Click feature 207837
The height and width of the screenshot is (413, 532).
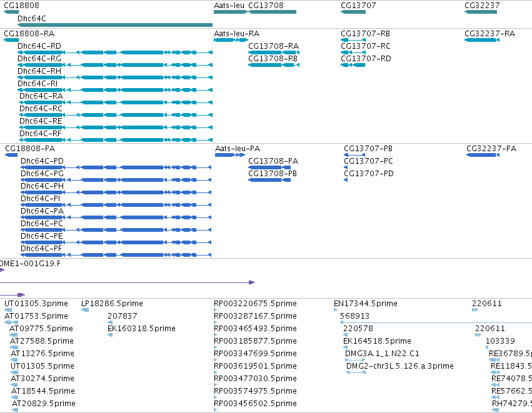click(x=110, y=322)
